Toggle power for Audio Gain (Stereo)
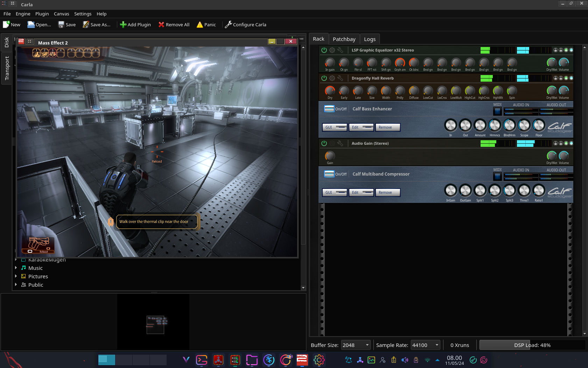This screenshot has height=368, width=588. 324,143
